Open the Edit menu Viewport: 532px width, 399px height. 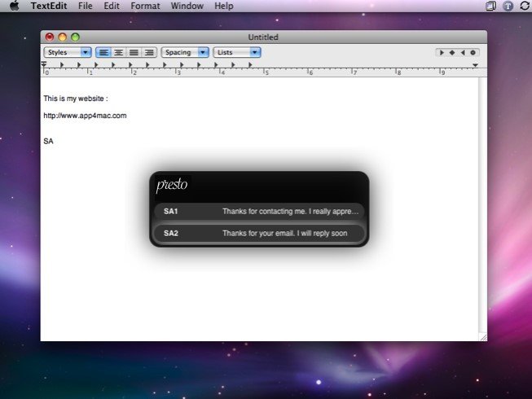[112, 6]
